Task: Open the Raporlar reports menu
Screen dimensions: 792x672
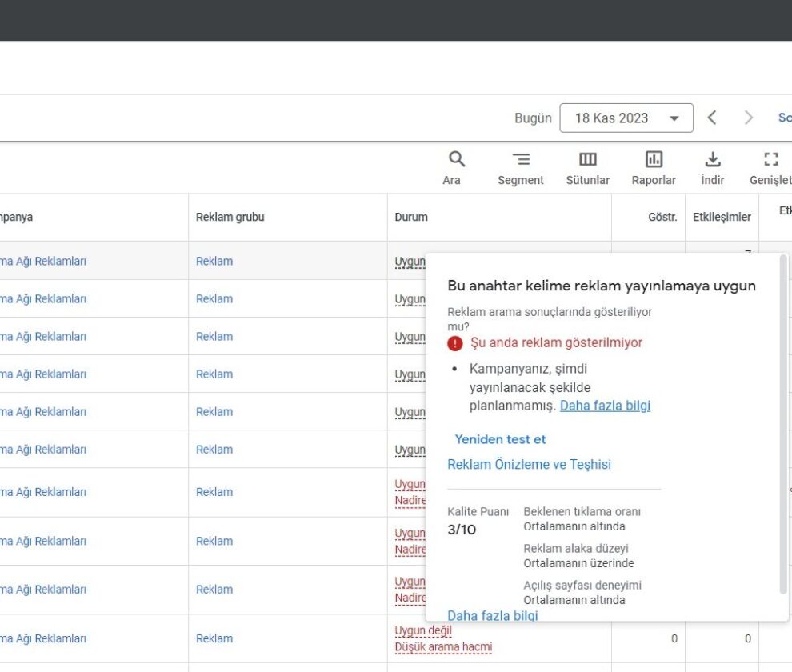Action: point(654,168)
